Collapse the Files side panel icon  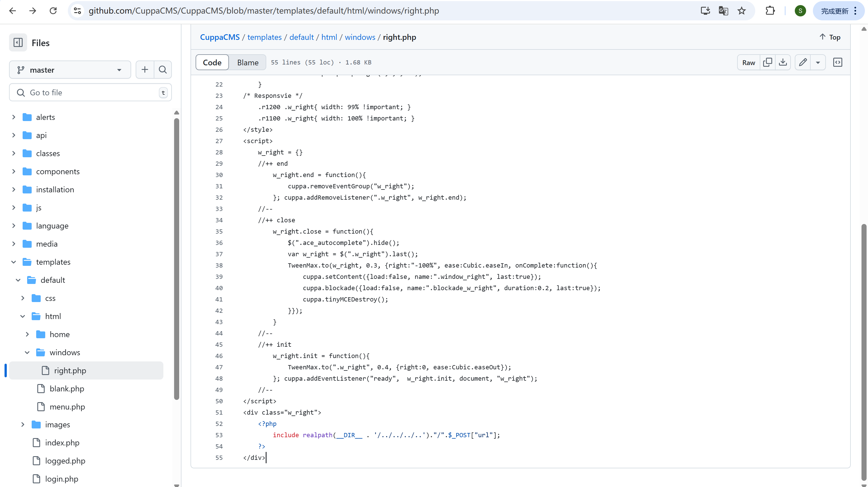(x=18, y=42)
